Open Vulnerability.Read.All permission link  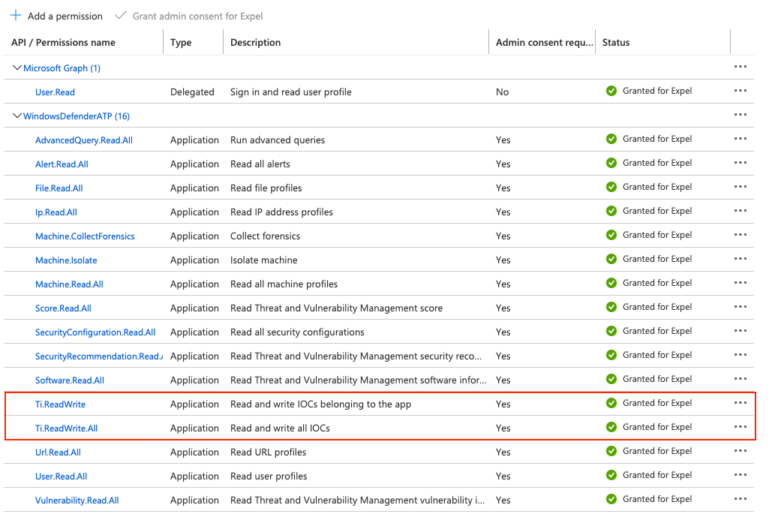pos(77,500)
